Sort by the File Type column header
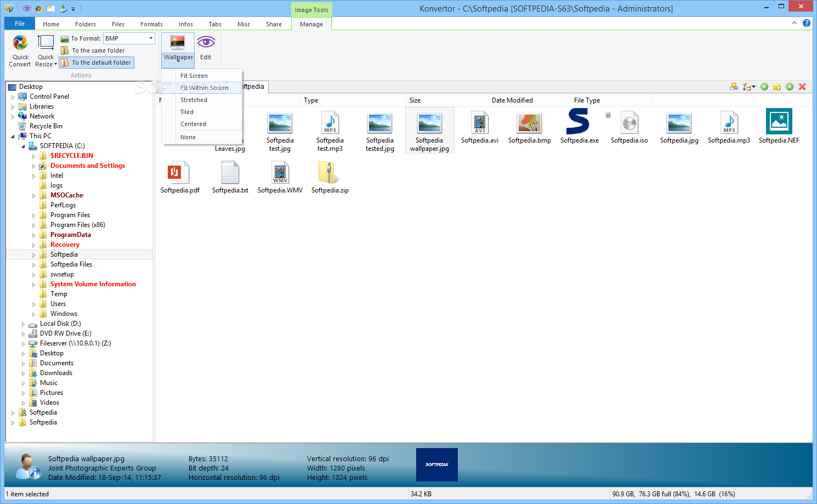817x504 pixels. point(611,100)
